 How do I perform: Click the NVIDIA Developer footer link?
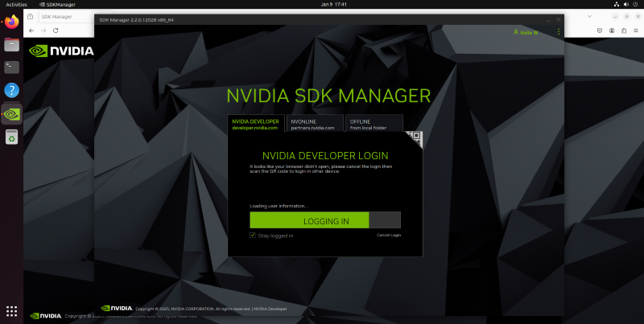pos(270,309)
